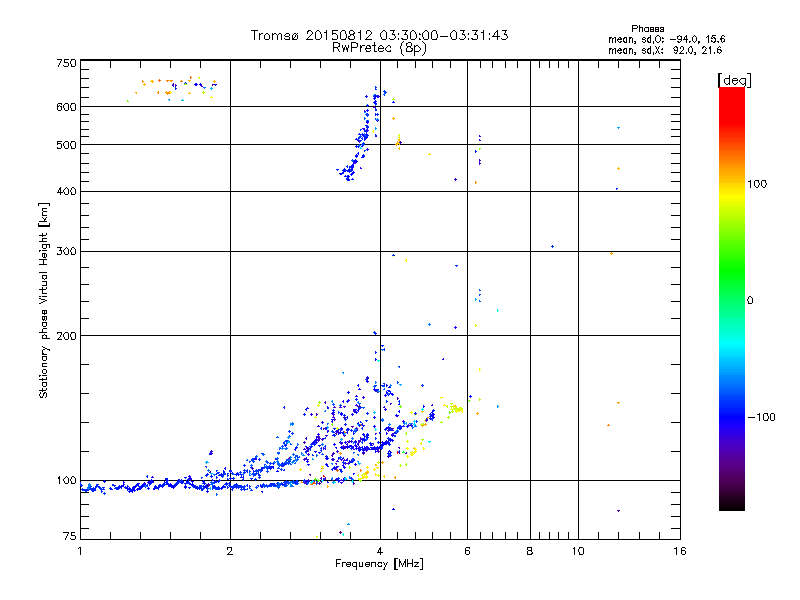800x600 pixels.
Task: Click the colorbar label '0'
Action: click(750, 301)
